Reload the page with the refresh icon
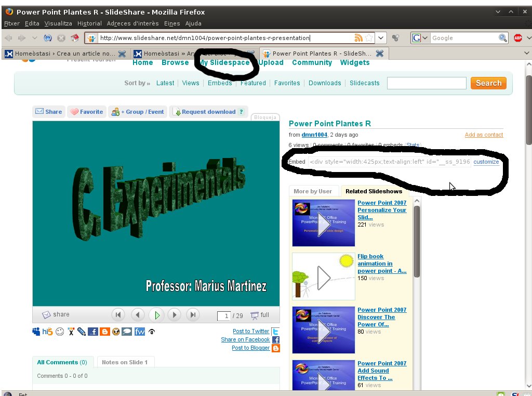 tap(48, 38)
